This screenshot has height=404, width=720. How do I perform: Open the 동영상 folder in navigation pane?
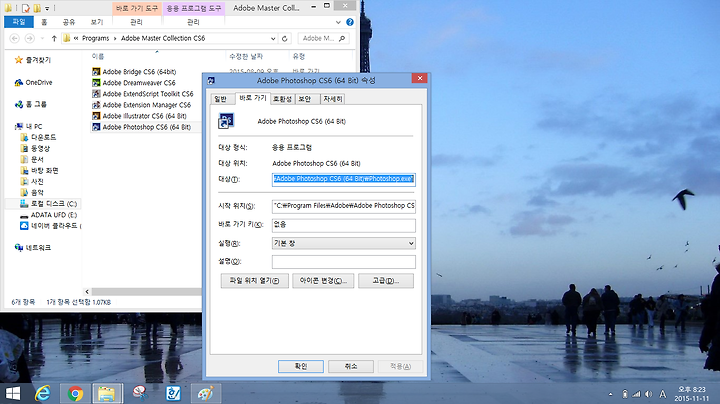[x=35, y=148]
